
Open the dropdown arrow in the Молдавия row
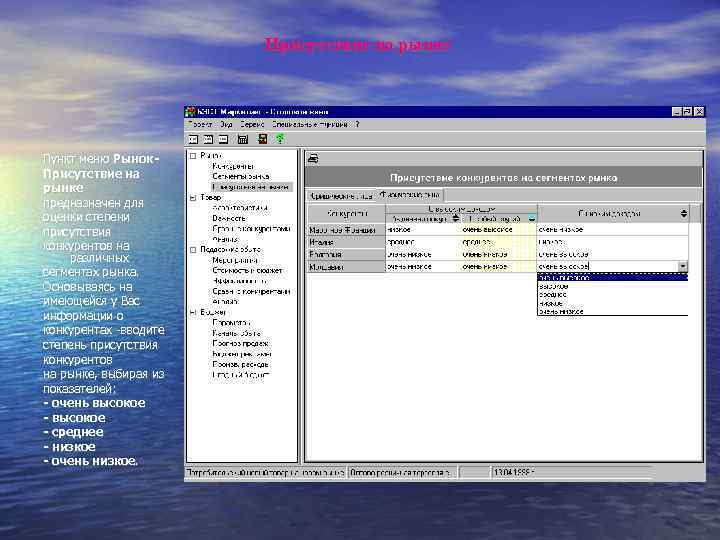coord(683,267)
